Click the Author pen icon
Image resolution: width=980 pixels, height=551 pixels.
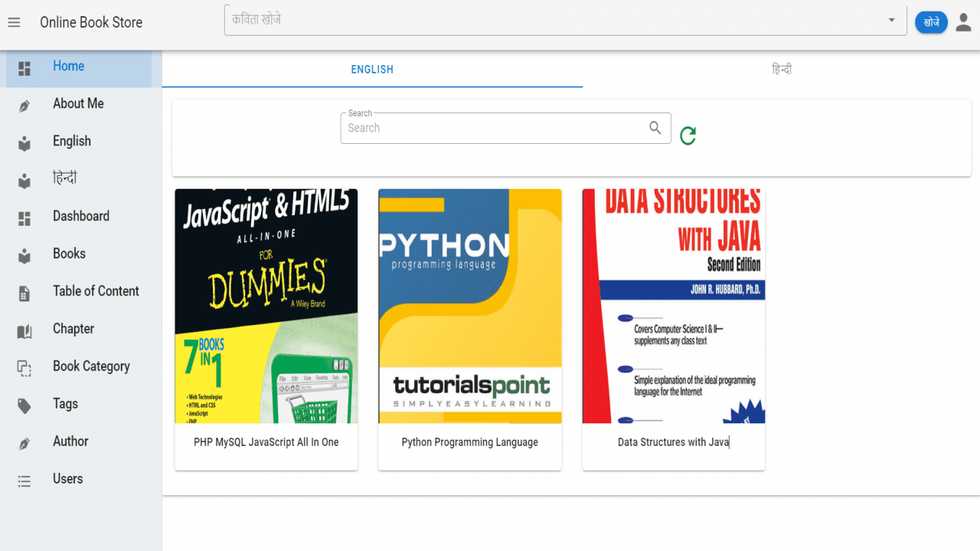[24, 443]
